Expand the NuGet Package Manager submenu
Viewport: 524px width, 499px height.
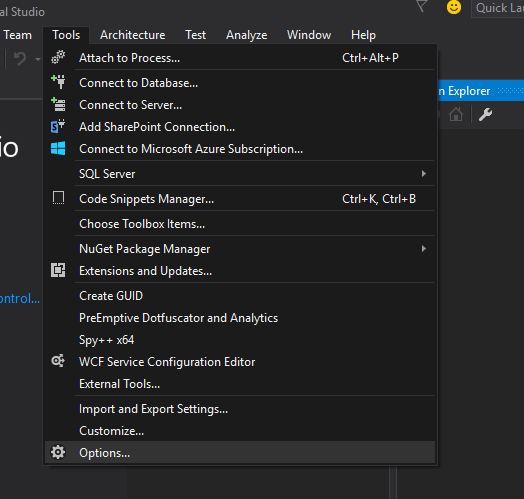click(424, 249)
